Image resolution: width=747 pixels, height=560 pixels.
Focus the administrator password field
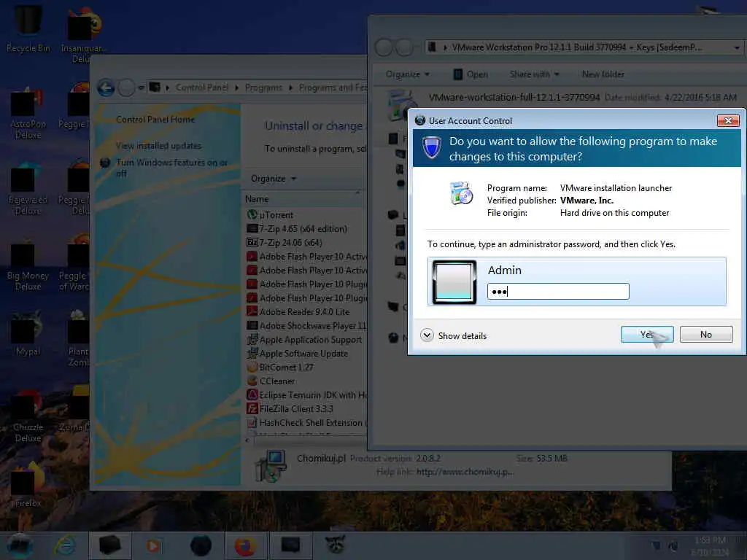pos(558,292)
